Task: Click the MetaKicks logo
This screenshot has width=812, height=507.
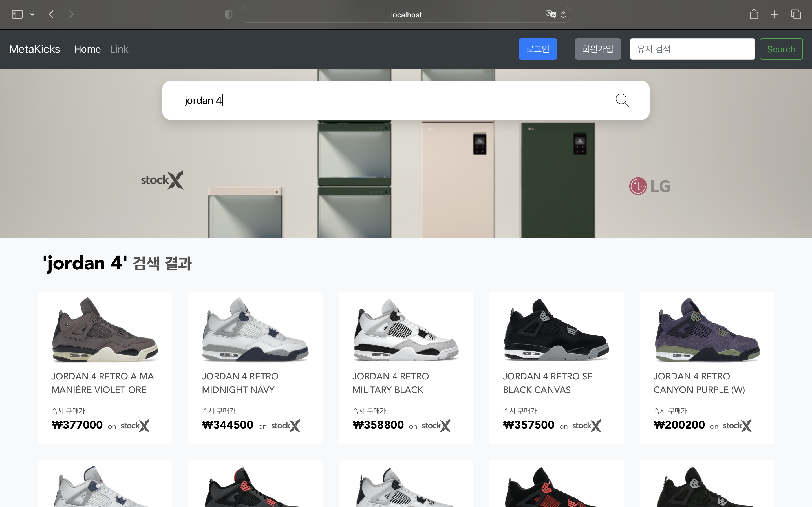Action: click(35, 49)
